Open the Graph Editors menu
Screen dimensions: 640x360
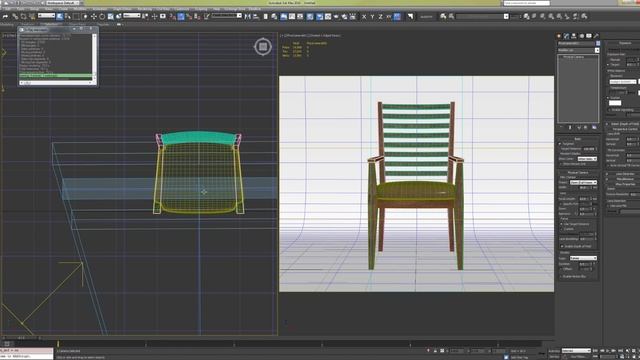coord(122,9)
